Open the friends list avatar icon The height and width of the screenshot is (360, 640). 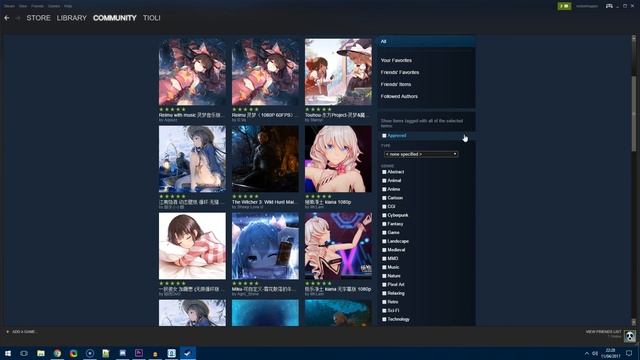pyautogui.click(x=630, y=336)
